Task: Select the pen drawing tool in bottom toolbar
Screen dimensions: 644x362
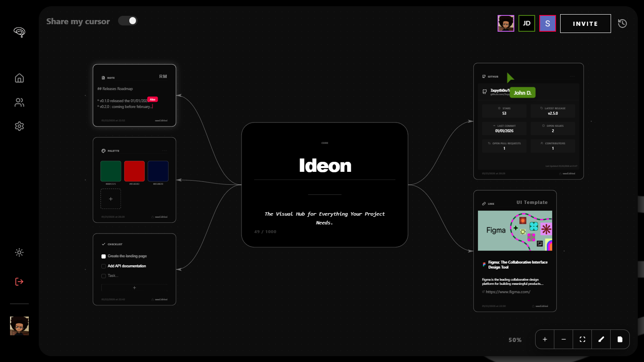Action: tap(601, 339)
